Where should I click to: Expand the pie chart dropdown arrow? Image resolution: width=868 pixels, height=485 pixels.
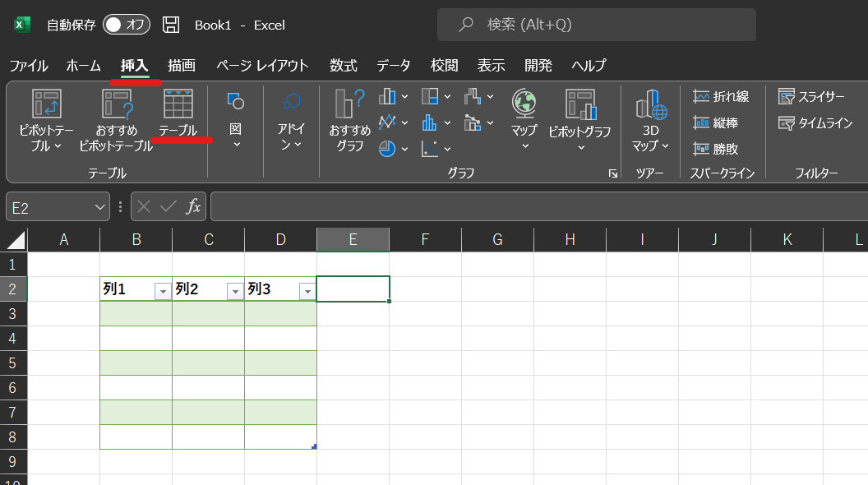(404, 149)
